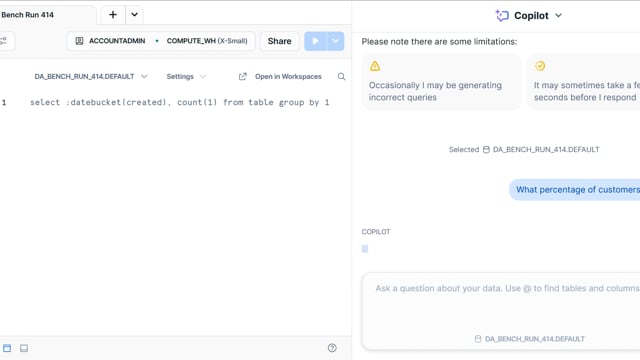The width and height of the screenshot is (640, 360).
Task: Expand the DA_BENCH_RUN_414.DEFAULT database selector
Action: pyautogui.click(x=91, y=77)
